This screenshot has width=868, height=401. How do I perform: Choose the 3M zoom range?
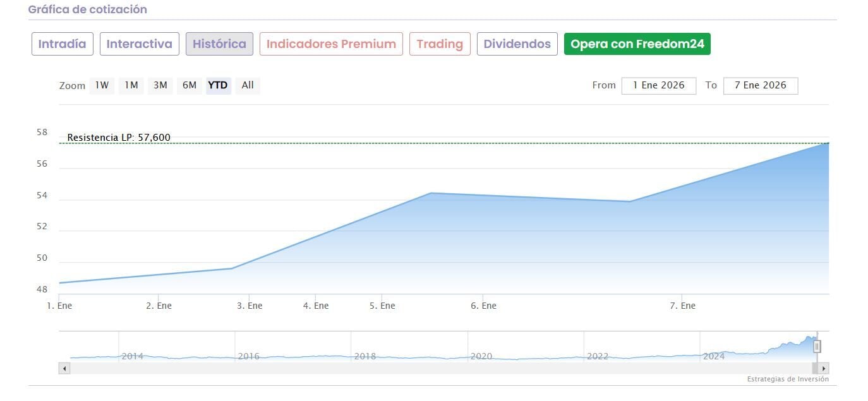(160, 85)
